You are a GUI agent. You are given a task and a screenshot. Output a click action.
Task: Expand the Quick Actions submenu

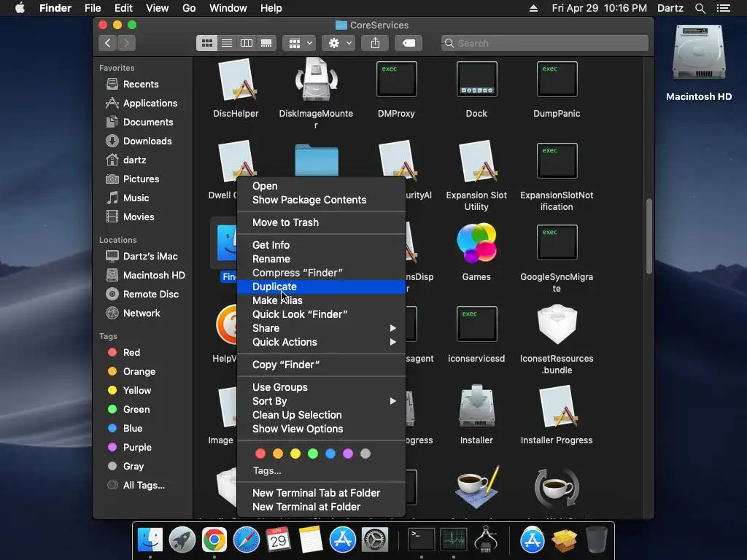point(322,342)
